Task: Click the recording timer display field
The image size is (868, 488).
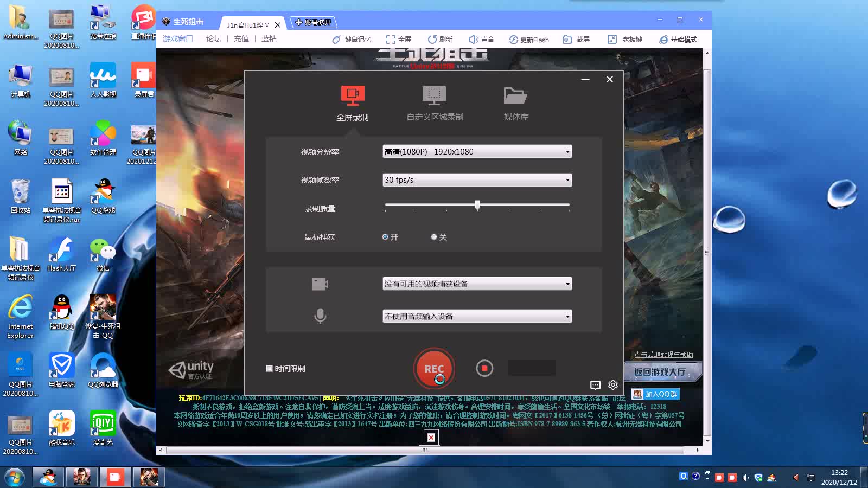Action: pyautogui.click(x=532, y=368)
